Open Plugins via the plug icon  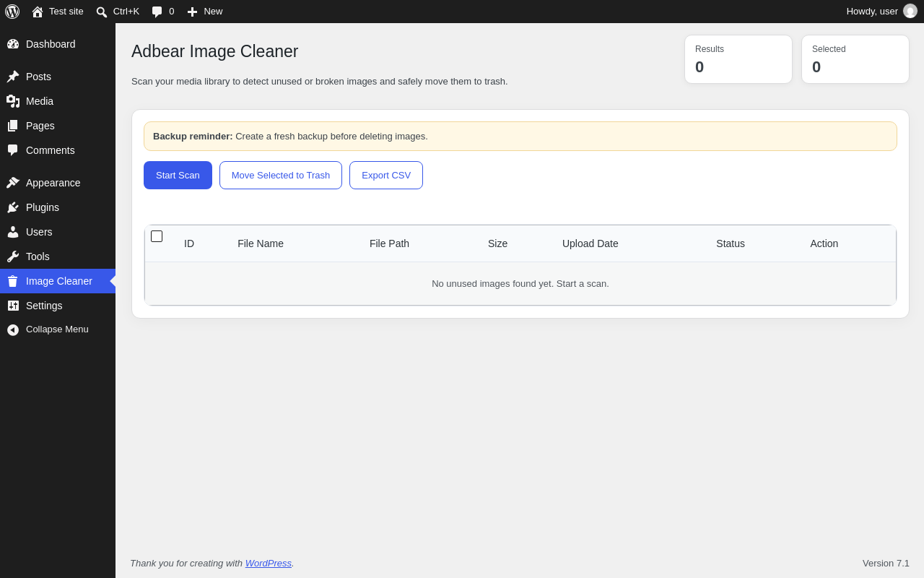[x=13, y=207]
